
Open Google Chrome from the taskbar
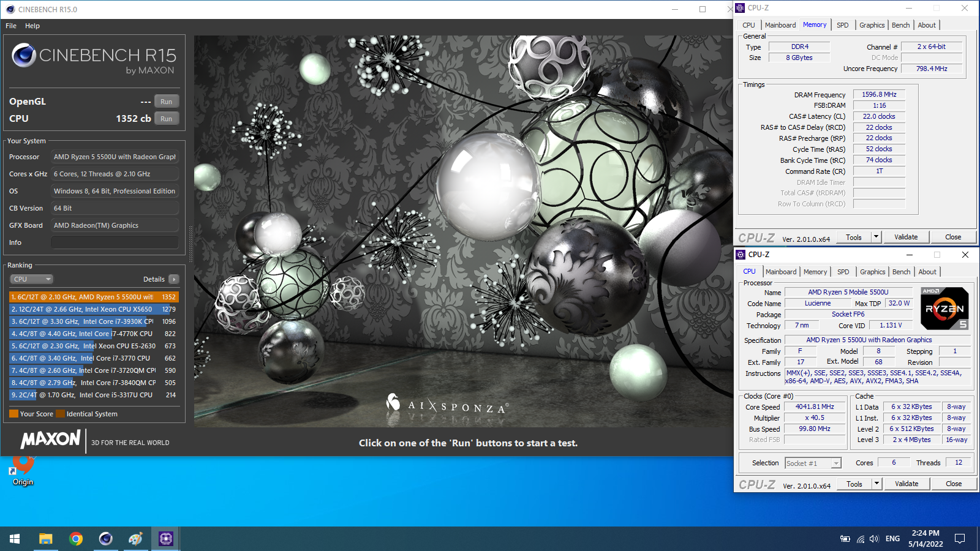76,539
